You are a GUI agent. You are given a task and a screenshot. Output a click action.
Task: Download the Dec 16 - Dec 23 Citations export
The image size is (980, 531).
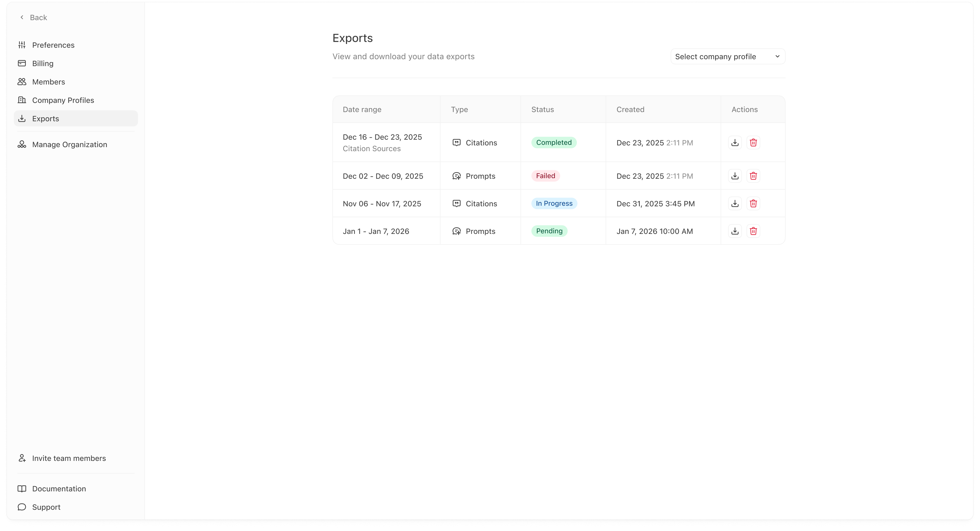click(735, 143)
